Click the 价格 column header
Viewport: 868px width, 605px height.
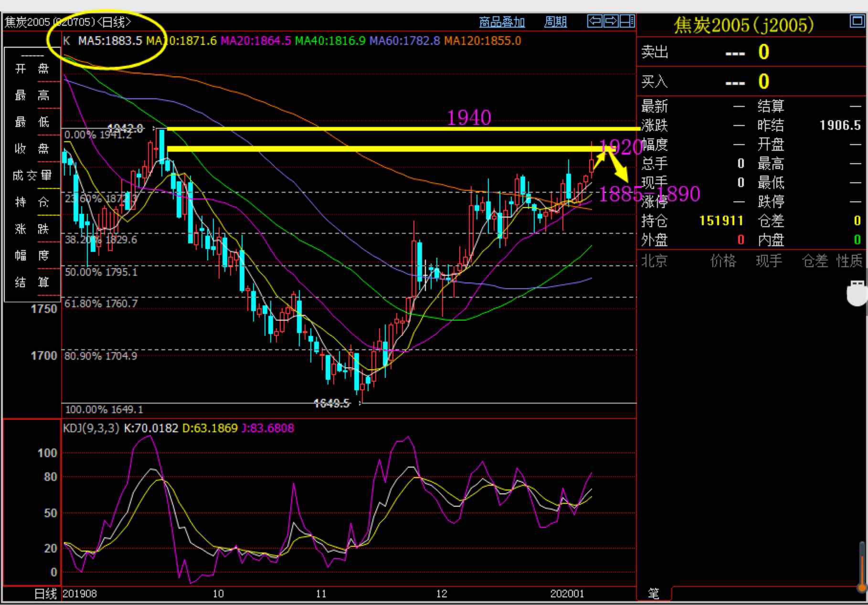coord(723,261)
